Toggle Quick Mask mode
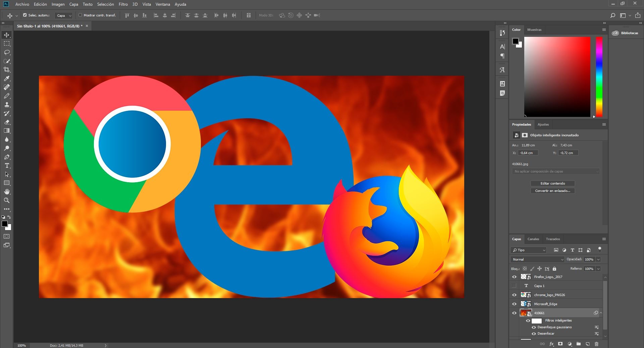The image size is (644, 348). pos(7,236)
